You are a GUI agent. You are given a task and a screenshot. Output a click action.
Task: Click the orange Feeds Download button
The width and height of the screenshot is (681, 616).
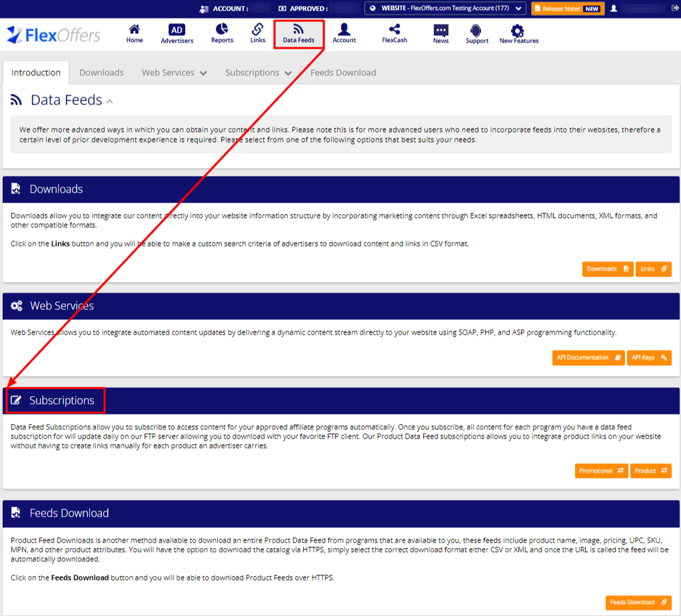638,602
